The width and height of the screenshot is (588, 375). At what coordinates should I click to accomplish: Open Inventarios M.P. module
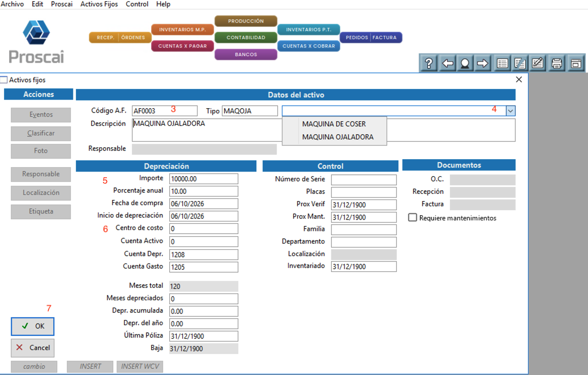pos(183,29)
